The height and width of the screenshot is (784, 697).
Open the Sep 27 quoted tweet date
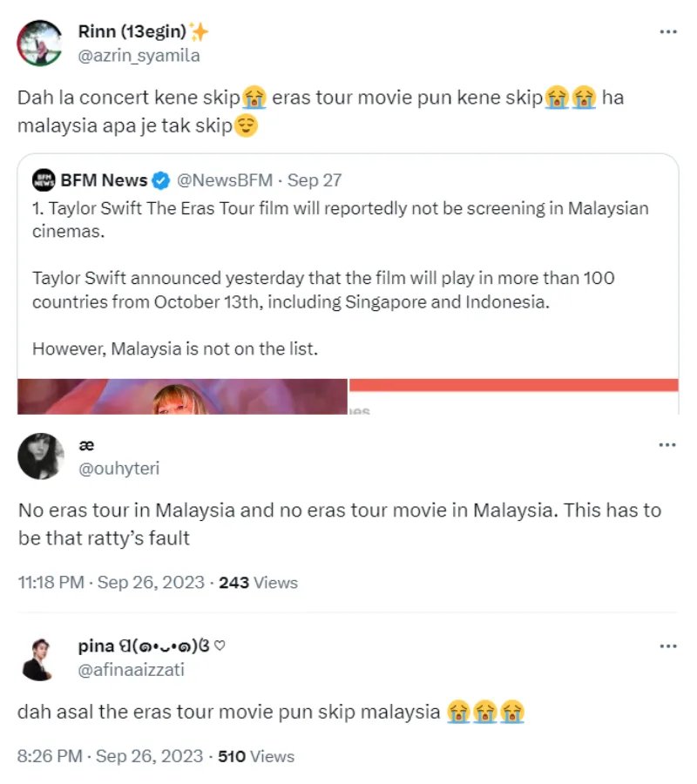pyautogui.click(x=315, y=181)
